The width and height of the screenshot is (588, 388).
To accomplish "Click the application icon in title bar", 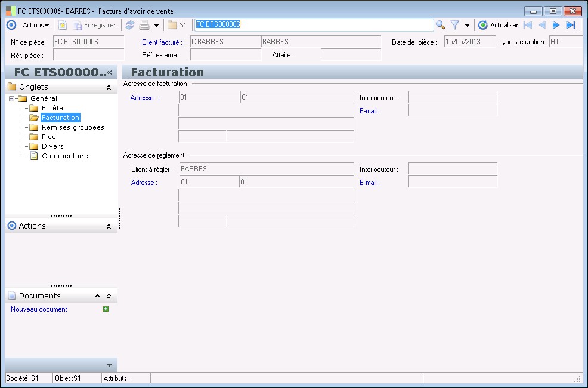I will pos(11,11).
